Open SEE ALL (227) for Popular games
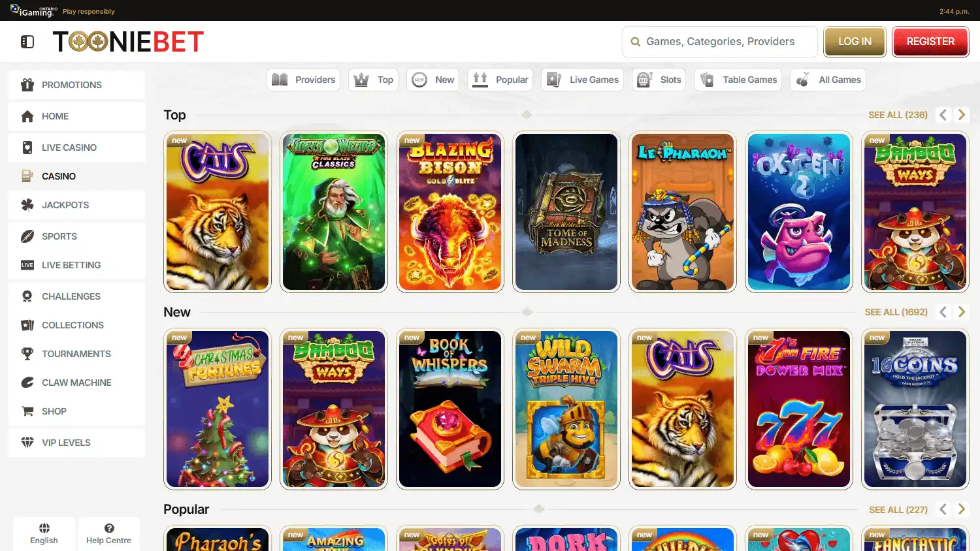Viewport: 980px width, 551px height. point(898,510)
